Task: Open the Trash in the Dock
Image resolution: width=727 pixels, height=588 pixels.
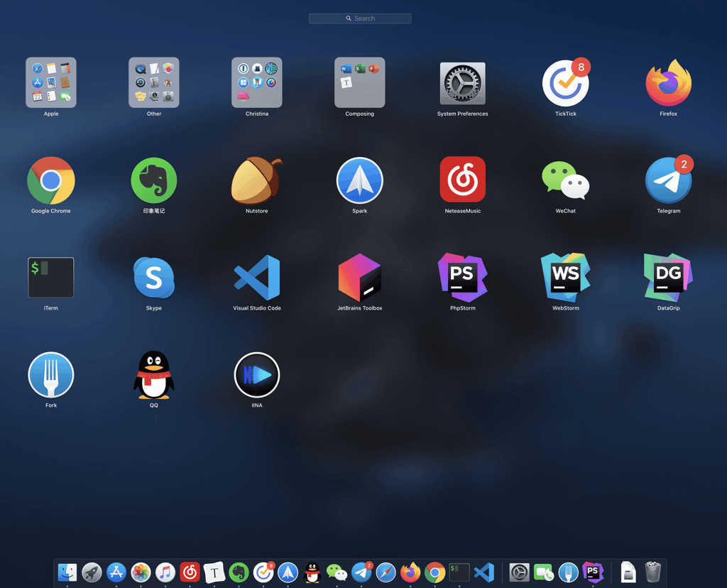Action: click(653, 572)
